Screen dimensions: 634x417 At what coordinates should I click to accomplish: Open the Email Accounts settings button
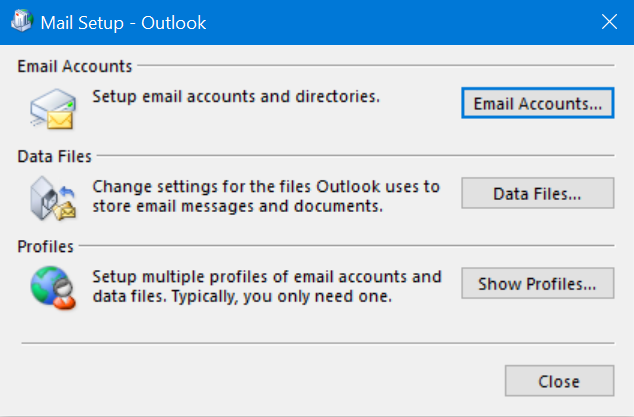tap(538, 103)
